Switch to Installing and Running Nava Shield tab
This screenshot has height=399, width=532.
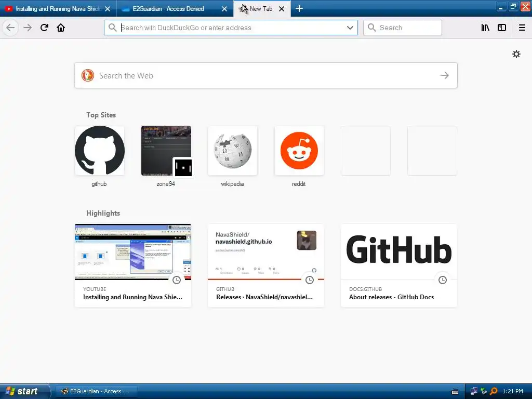(58, 9)
